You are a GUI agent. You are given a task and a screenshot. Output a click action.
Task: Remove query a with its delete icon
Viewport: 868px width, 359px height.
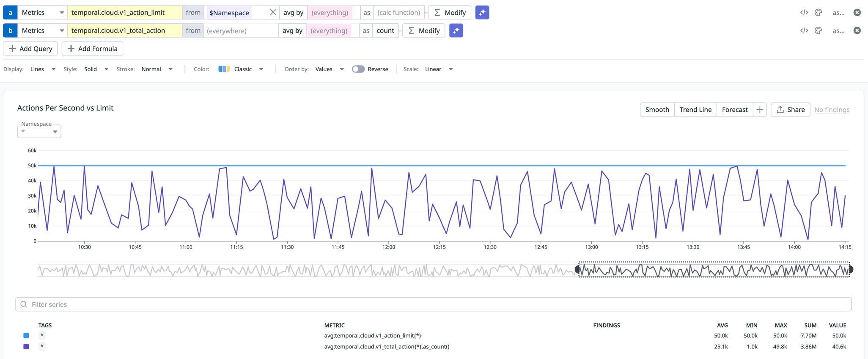point(857,12)
